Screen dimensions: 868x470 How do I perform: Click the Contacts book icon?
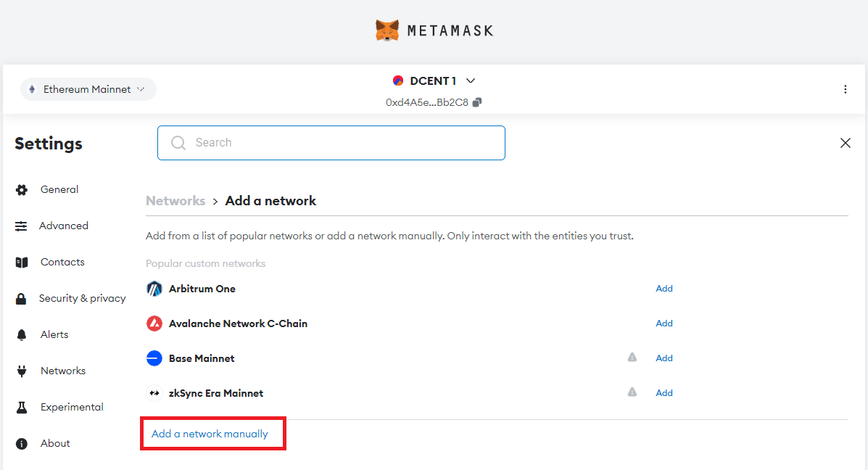pyautogui.click(x=22, y=263)
